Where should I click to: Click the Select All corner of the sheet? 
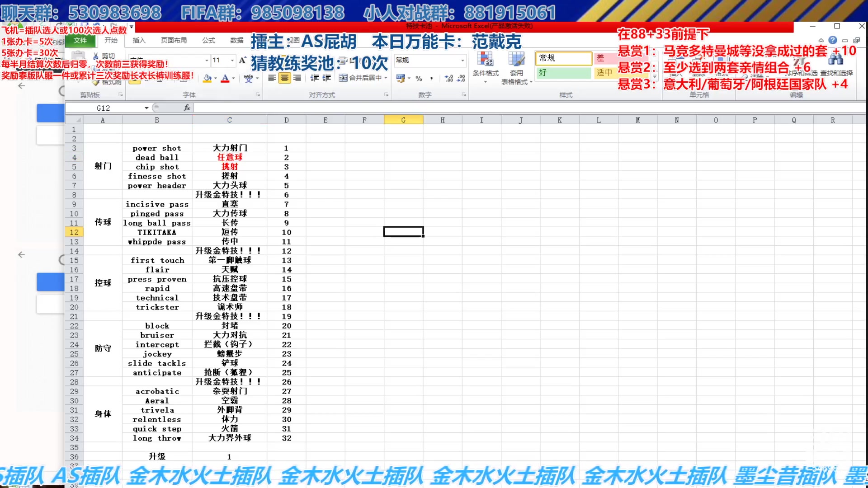coord(74,120)
